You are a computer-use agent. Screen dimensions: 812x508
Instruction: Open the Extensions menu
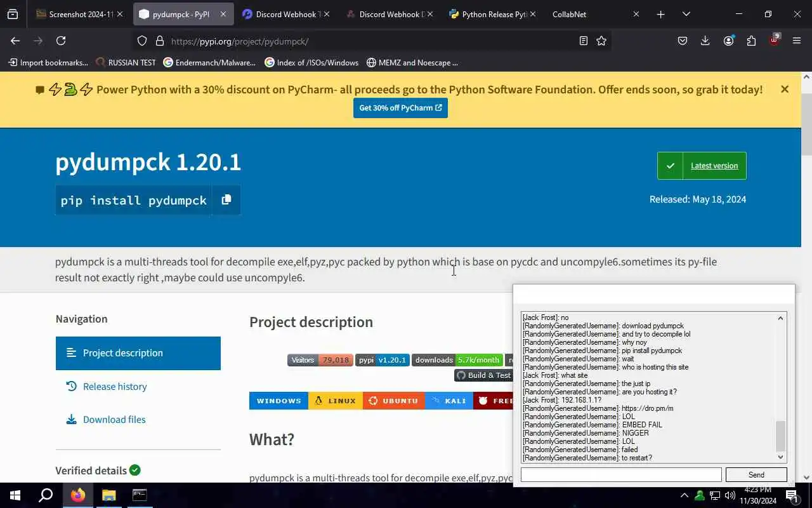[751, 41]
